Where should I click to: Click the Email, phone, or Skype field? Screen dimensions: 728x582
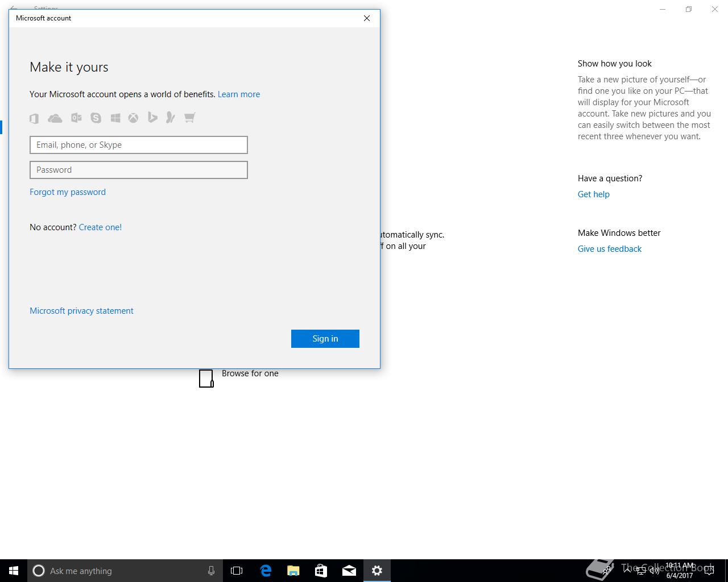coord(139,145)
